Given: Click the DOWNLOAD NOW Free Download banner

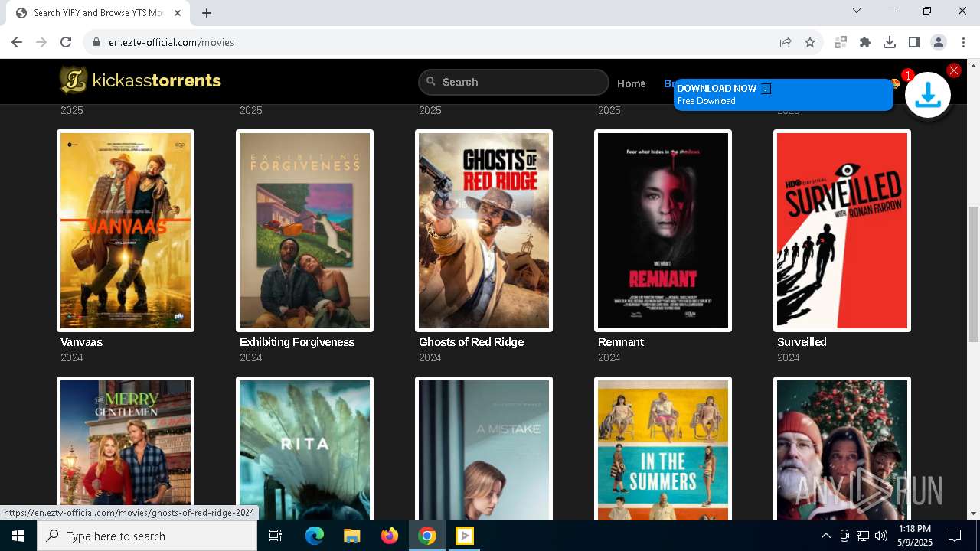Looking at the screenshot, I should tap(783, 95).
